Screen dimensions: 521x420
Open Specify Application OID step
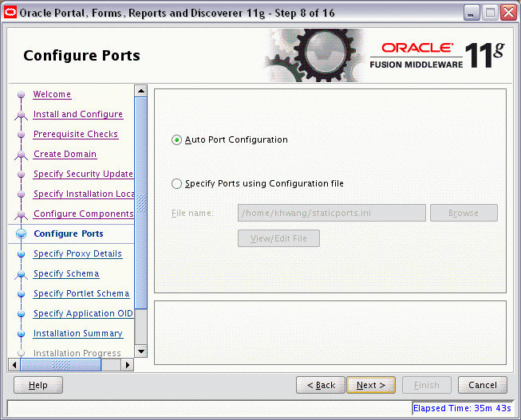(83, 313)
